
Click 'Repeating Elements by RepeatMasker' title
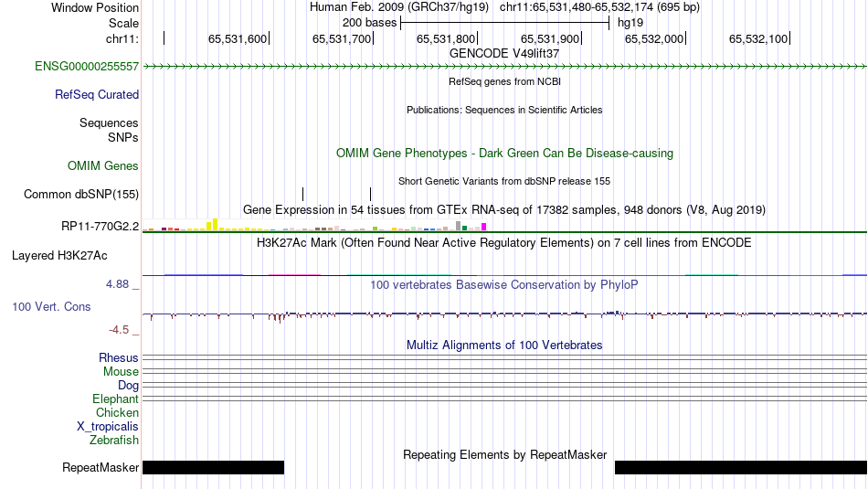coord(504,454)
